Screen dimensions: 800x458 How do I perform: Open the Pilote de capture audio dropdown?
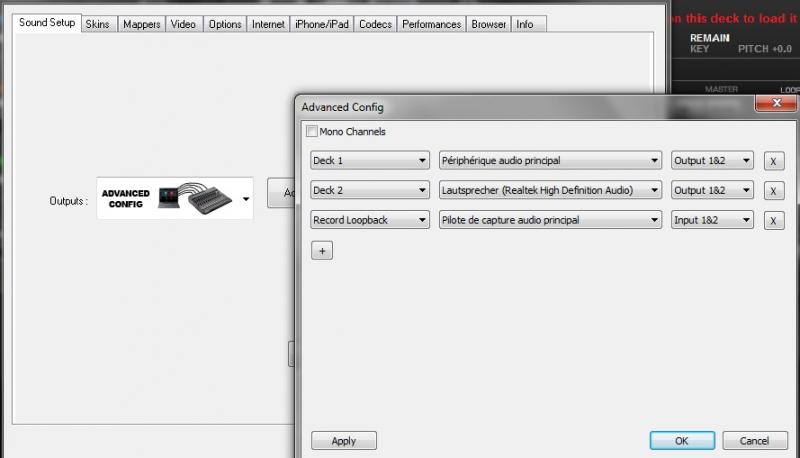tap(550, 220)
